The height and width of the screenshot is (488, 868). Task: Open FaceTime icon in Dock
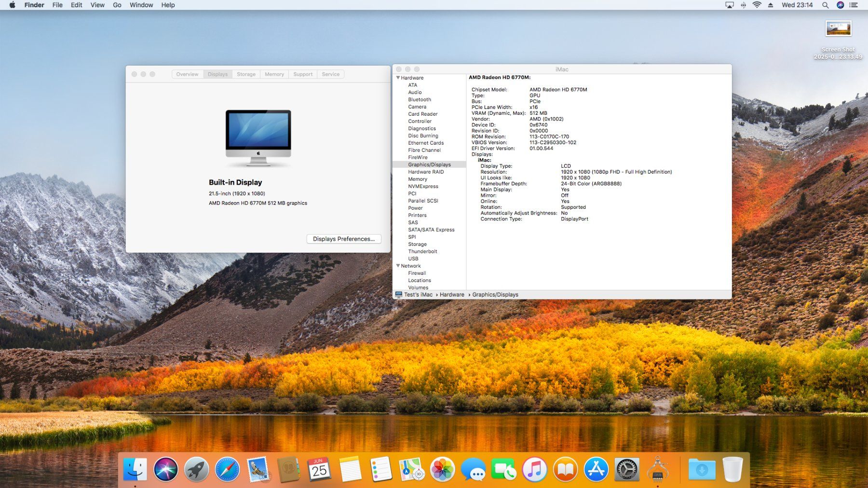tap(504, 469)
